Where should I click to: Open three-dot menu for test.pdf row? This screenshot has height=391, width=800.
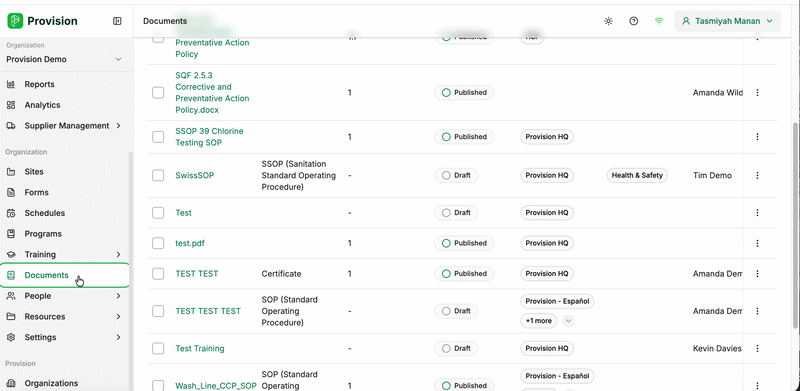tap(757, 243)
